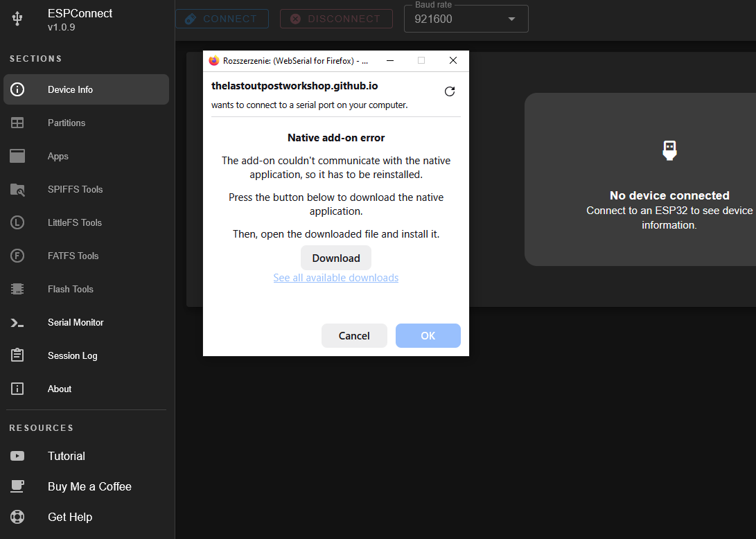
Task: Click the No device connected heading
Action: (x=669, y=195)
